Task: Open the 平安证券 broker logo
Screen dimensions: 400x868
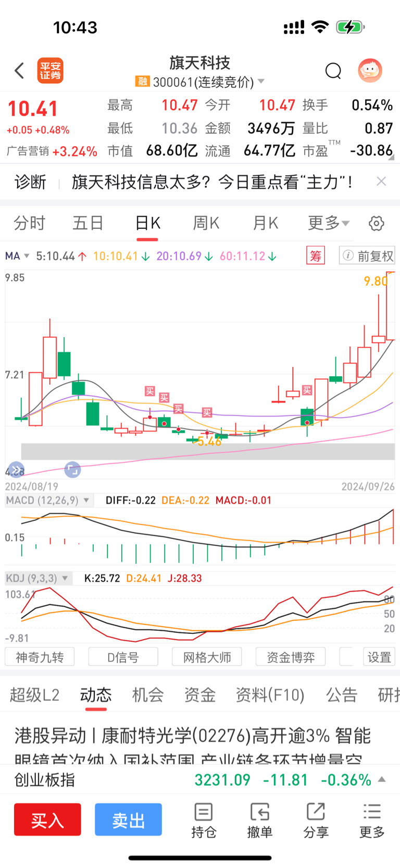Action: click(50, 70)
